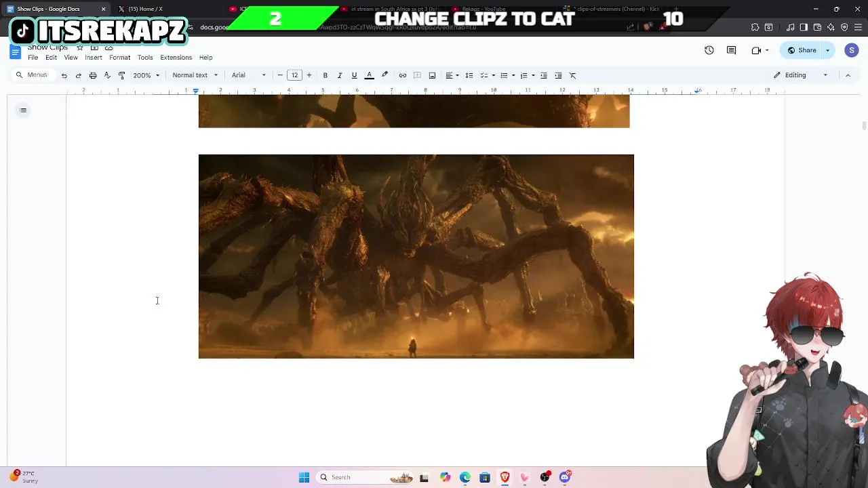This screenshot has width=868, height=488.
Task: Open the Help menu
Action: pyautogui.click(x=205, y=58)
